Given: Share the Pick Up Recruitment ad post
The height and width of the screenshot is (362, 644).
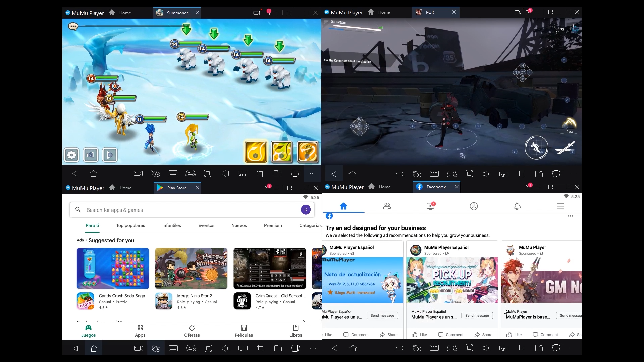Looking at the screenshot, I should pos(483,335).
